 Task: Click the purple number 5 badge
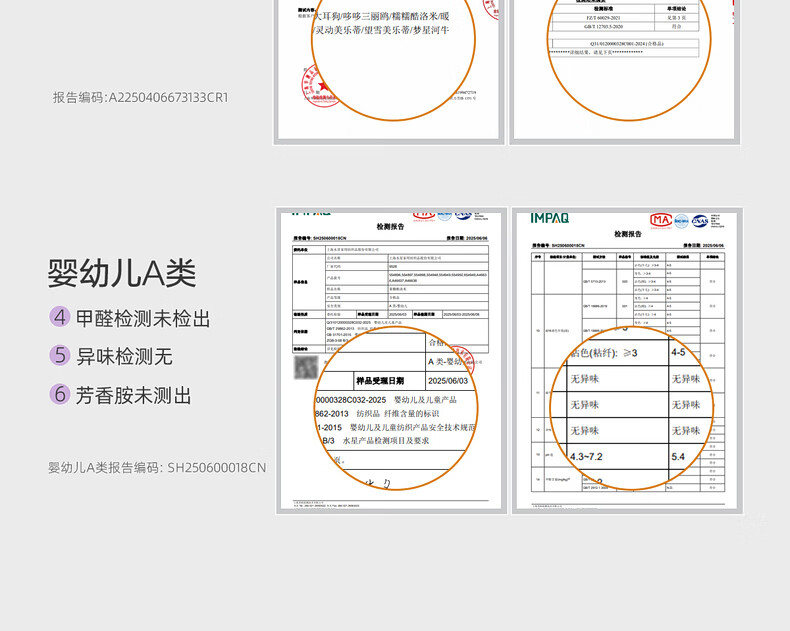click(60, 356)
